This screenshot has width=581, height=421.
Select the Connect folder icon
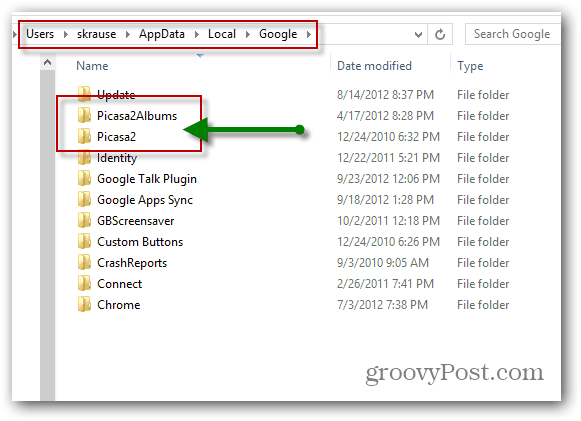(x=84, y=284)
